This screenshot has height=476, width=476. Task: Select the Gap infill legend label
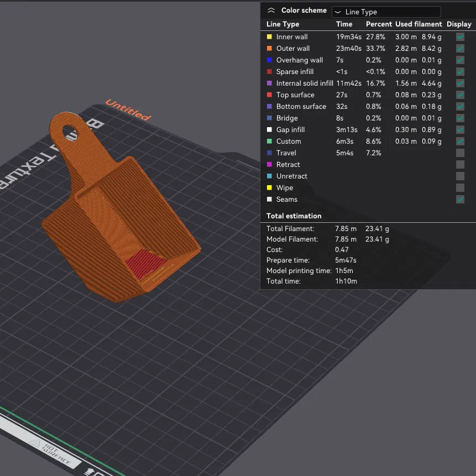[x=290, y=129]
